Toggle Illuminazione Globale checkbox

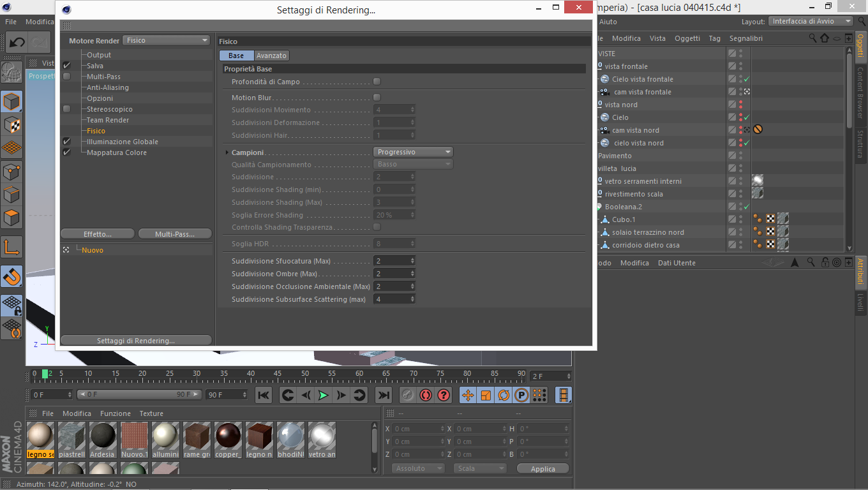click(x=67, y=142)
